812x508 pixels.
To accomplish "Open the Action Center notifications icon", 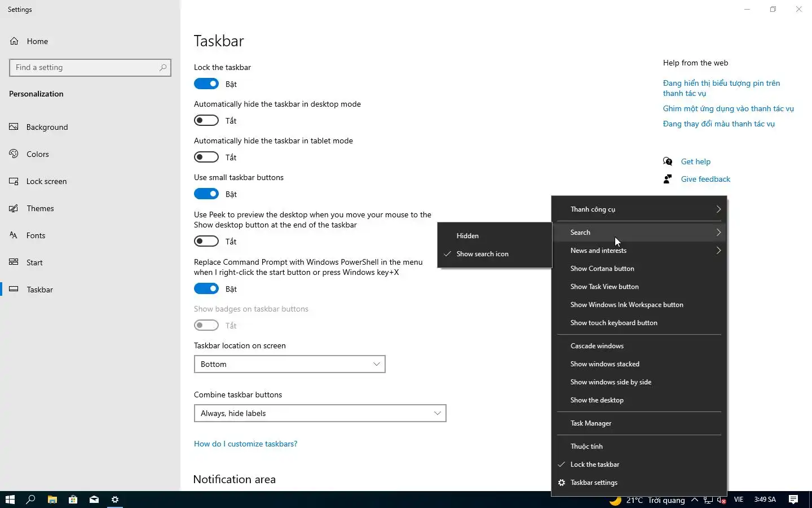I will pos(793,500).
